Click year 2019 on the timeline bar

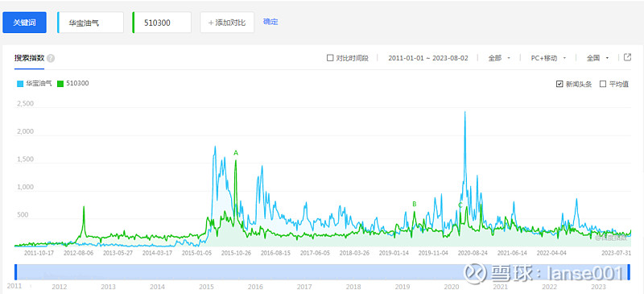pos(402,287)
